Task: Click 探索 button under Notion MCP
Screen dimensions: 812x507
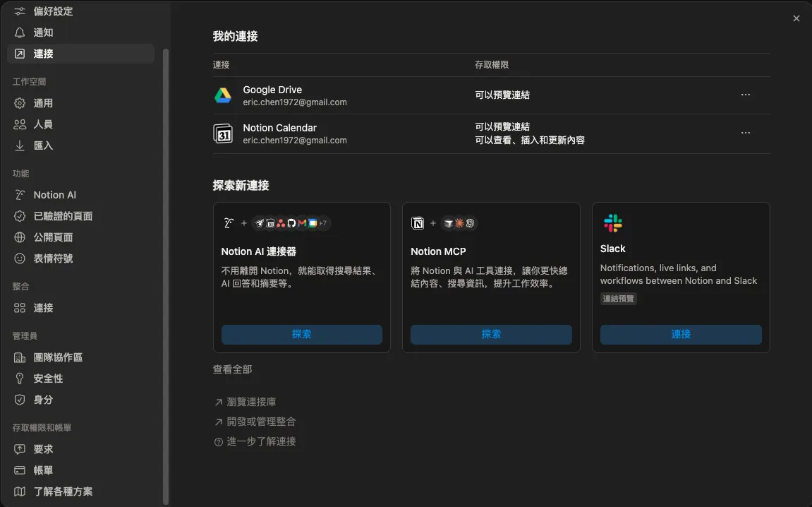Action: point(491,334)
